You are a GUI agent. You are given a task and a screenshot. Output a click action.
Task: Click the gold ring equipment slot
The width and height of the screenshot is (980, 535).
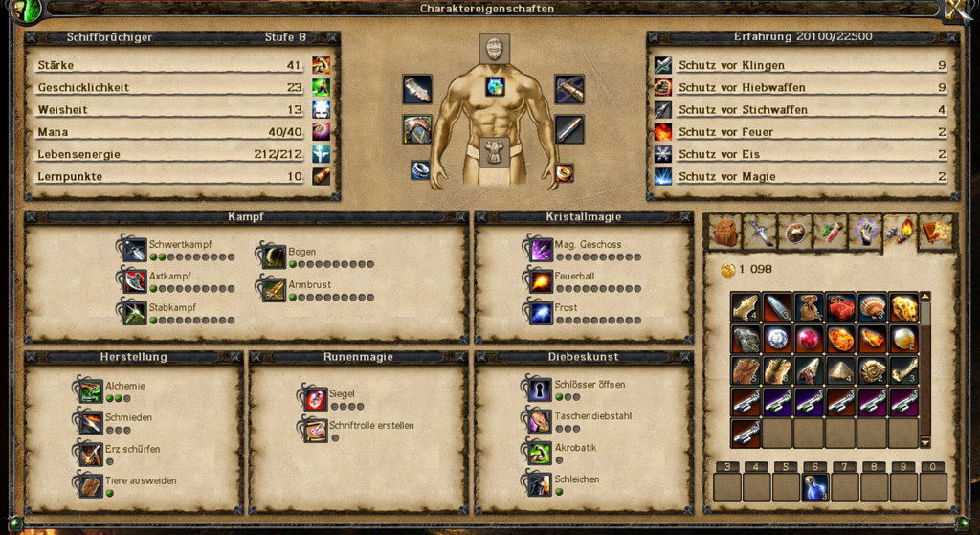click(564, 172)
